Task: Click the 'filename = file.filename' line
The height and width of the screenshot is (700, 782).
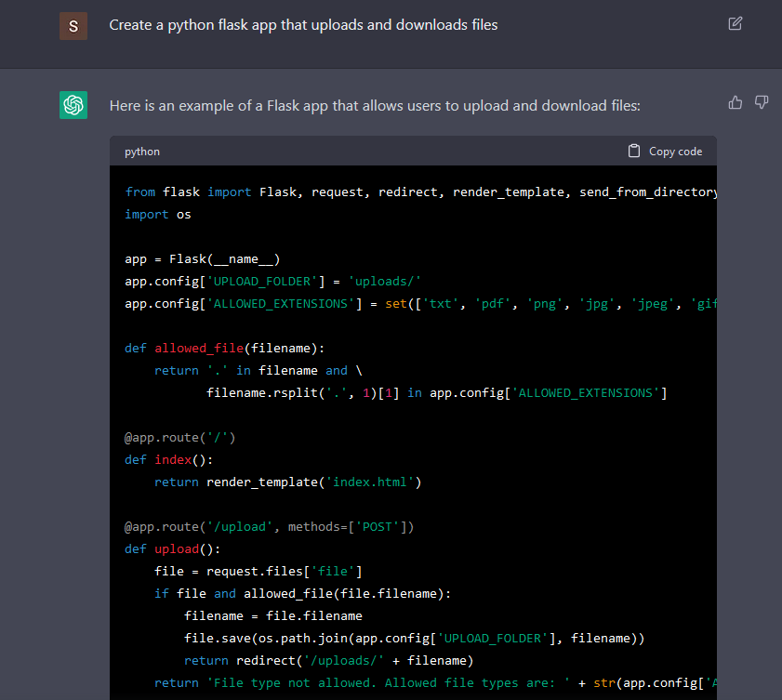Action: tap(273, 615)
